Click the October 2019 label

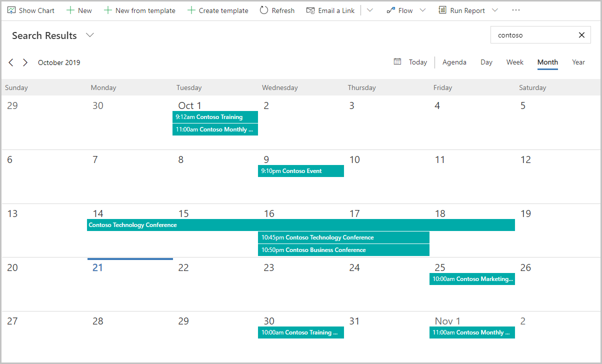tap(59, 62)
